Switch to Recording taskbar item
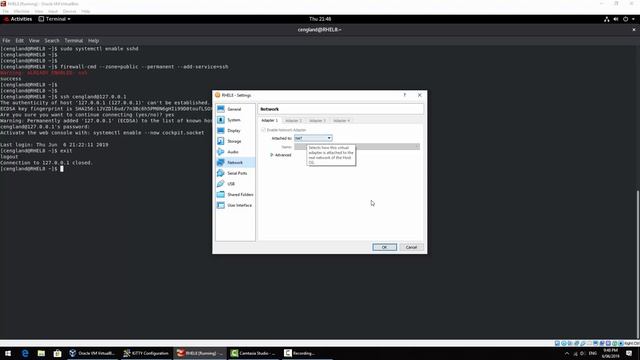Viewport: 640px width, 360px height. (307, 353)
